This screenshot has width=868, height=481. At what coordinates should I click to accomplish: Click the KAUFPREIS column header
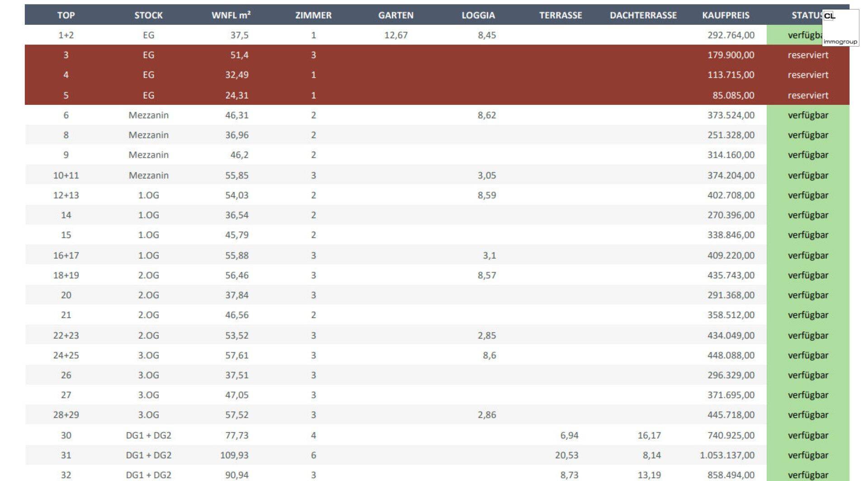(x=726, y=15)
